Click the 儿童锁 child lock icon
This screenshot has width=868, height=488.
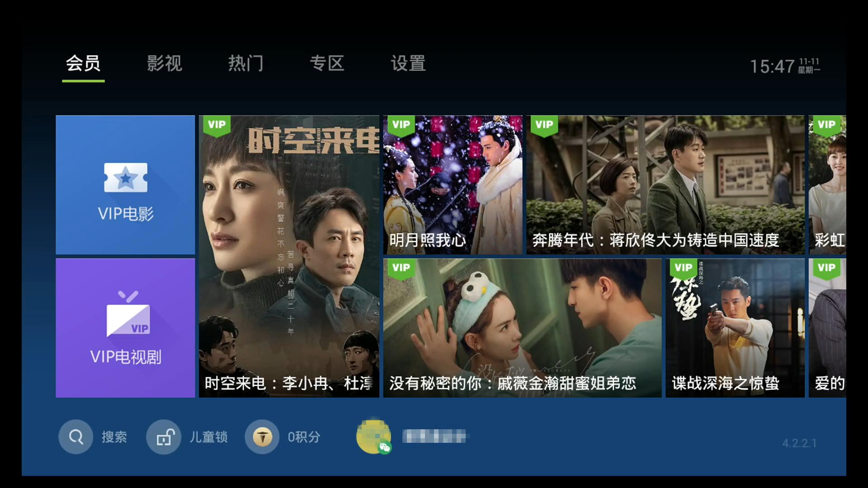tap(164, 437)
